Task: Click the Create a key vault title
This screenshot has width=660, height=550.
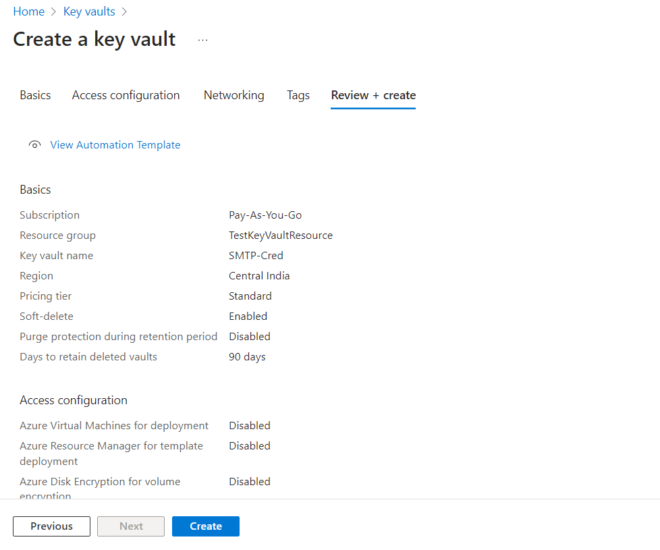Action: (94, 40)
